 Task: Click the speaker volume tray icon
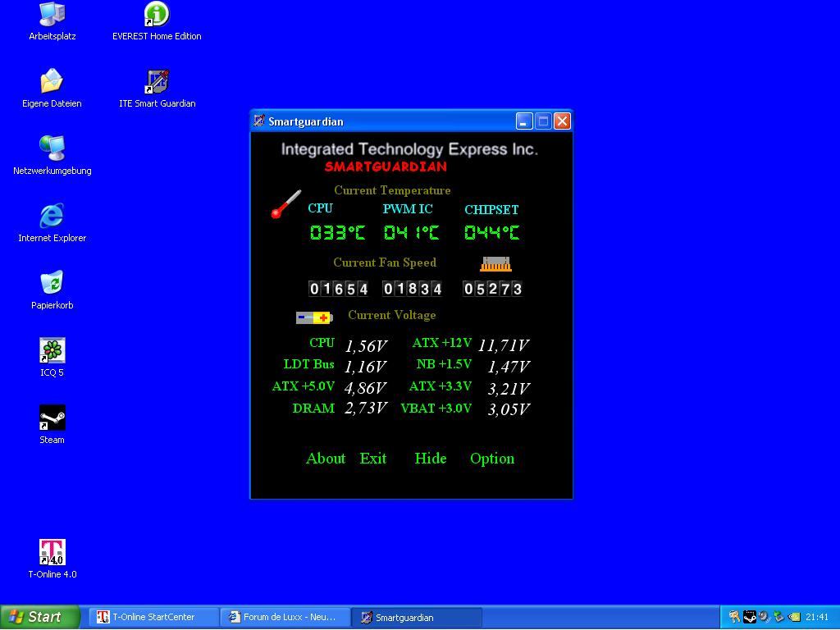tap(765, 617)
